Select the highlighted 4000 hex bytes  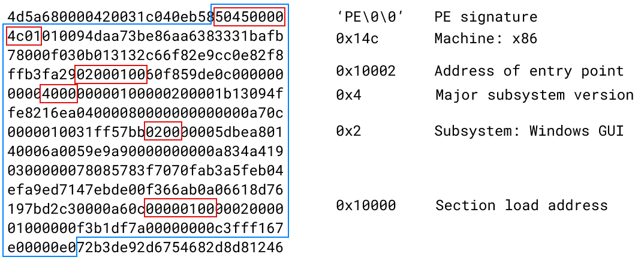tap(58, 94)
